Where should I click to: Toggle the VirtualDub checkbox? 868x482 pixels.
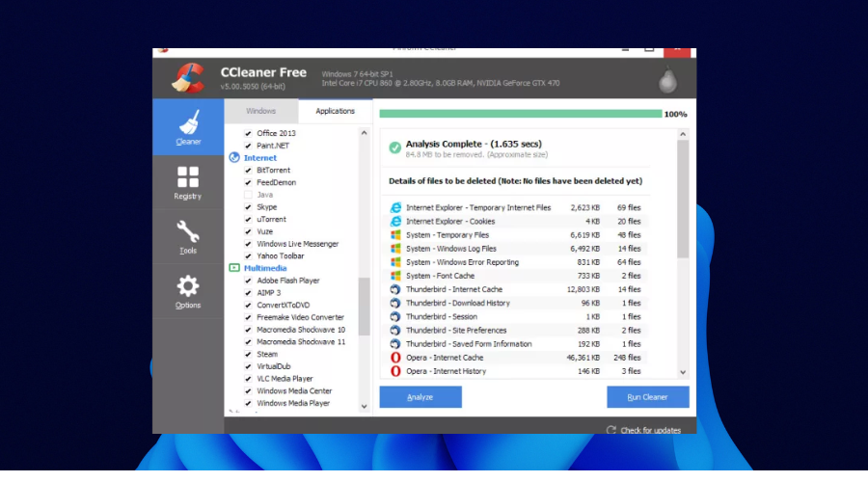tap(248, 366)
